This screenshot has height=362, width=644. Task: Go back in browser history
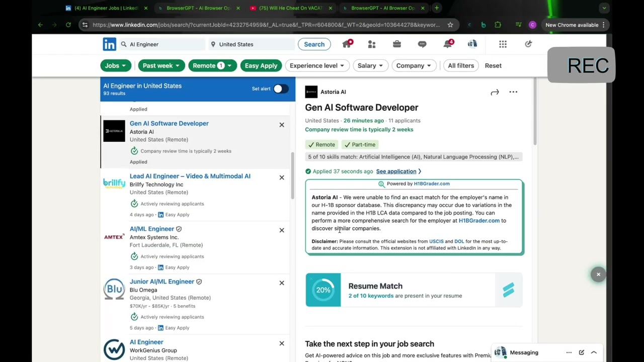pos(40,25)
